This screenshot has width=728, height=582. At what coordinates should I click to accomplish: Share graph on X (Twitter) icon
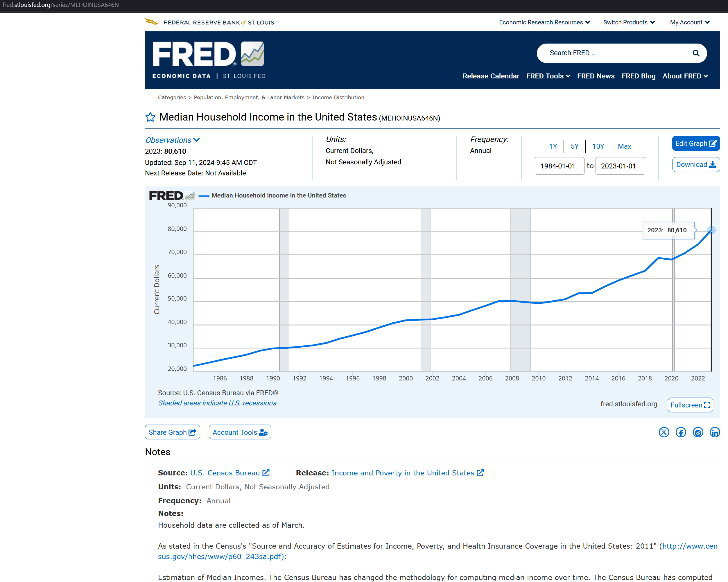click(x=664, y=432)
